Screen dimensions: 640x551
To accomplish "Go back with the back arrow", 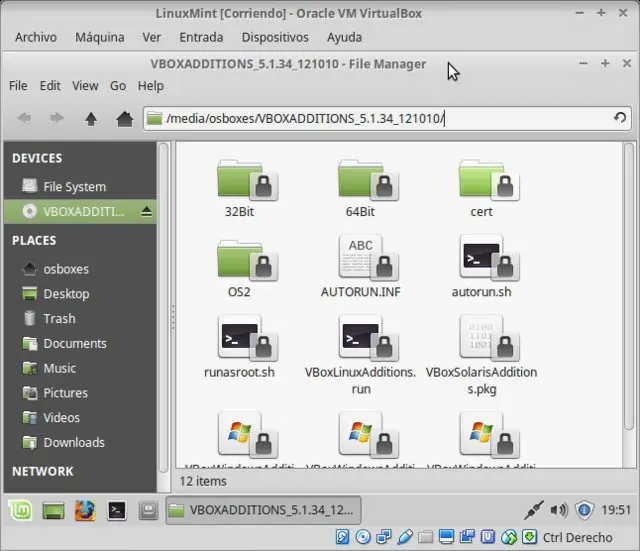I will [24, 118].
